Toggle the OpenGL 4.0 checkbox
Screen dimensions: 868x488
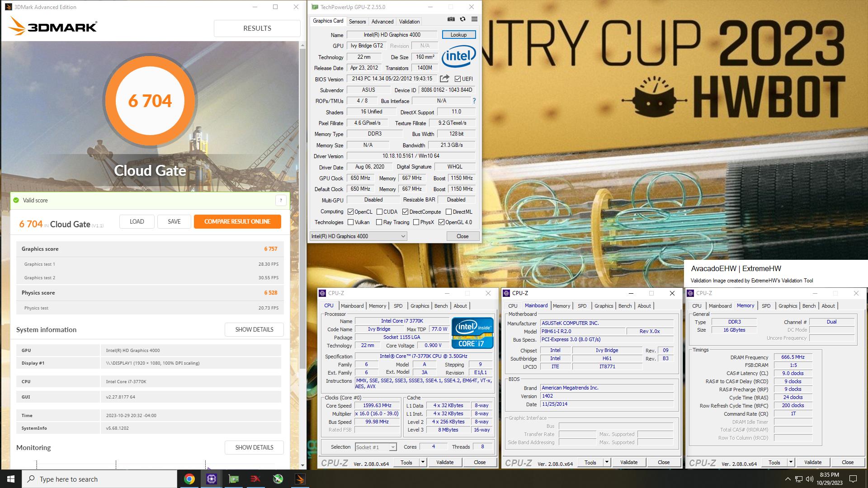pos(441,222)
